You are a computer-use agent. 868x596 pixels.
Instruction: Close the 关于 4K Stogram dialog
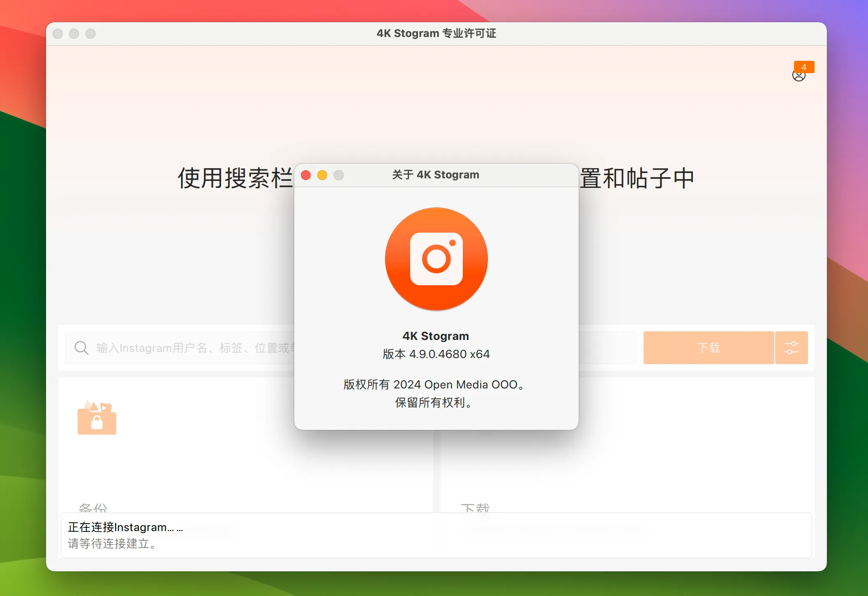click(x=306, y=175)
